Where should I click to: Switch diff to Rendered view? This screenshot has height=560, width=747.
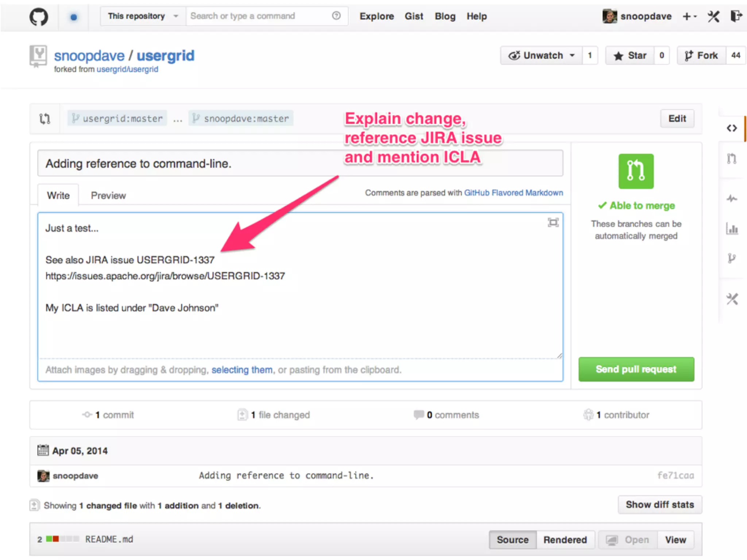pos(565,540)
